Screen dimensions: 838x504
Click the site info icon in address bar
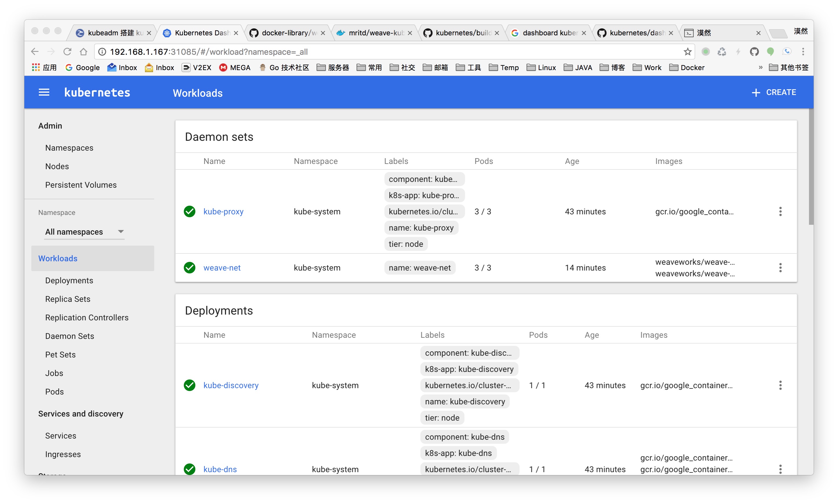(x=102, y=52)
